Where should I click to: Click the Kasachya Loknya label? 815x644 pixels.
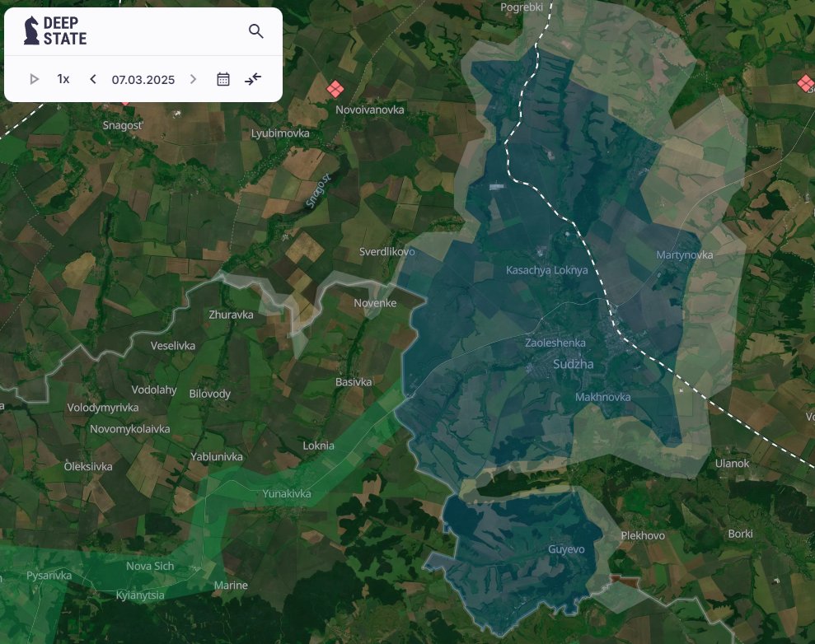click(x=547, y=270)
